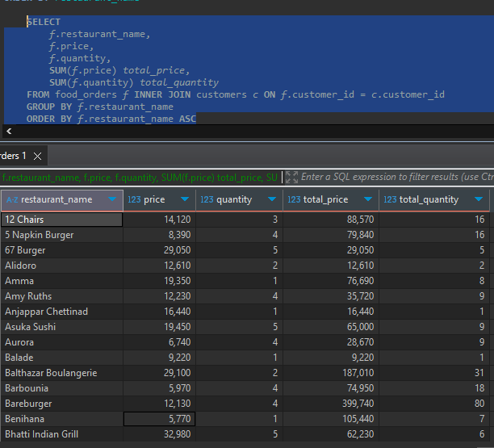This screenshot has height=448, width=494.
Task: Select the 'Aurora' cell
Action: [61, 342]
